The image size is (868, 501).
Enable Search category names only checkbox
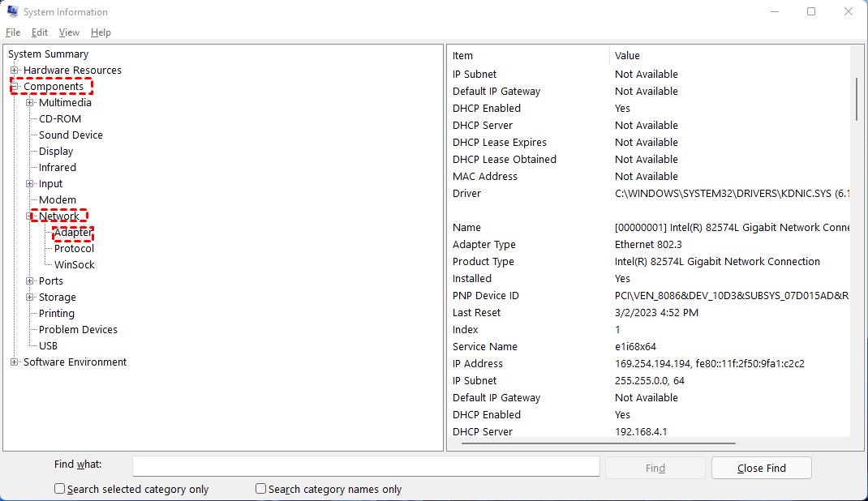260,489
